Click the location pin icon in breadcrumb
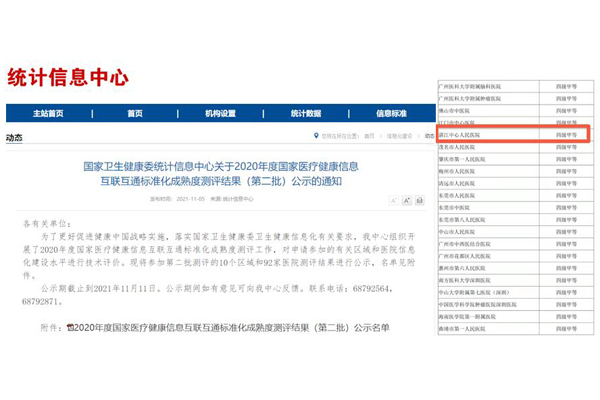 click(x=316, y=136)
